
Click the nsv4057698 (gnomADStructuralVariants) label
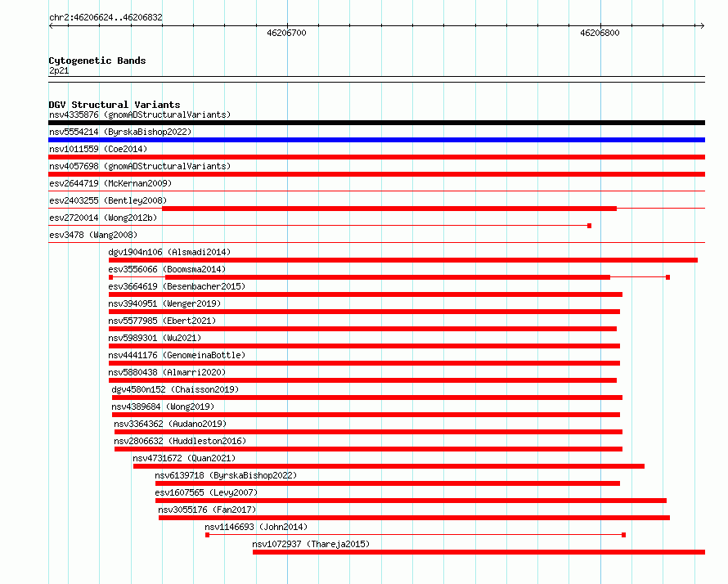pyautogui.click(x=140, y=166)
